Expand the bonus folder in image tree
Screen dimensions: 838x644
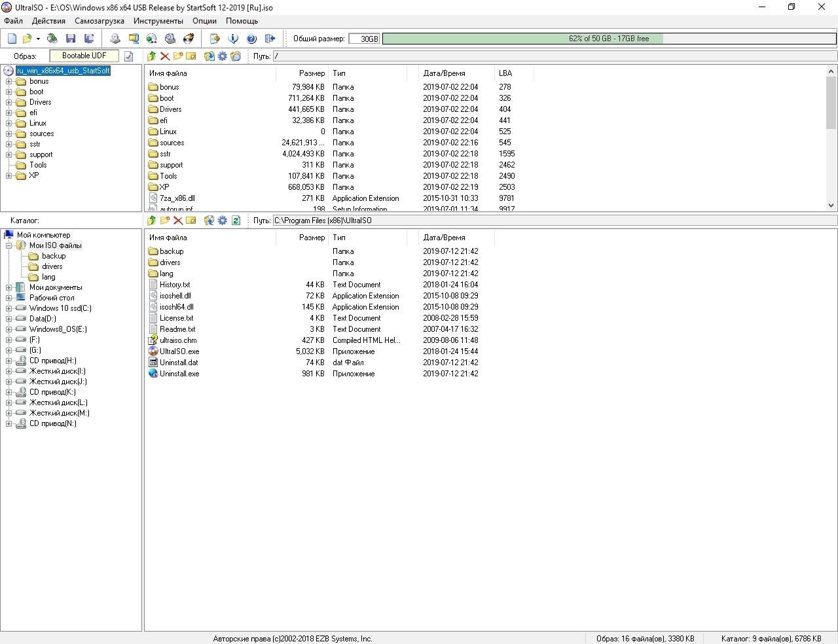(9, 82)
